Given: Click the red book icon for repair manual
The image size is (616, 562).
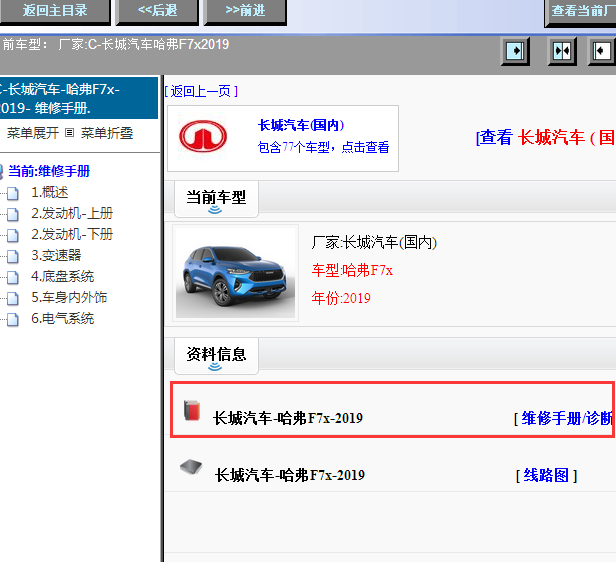Looking at the screenshot, I should click(x=192, y=410).
